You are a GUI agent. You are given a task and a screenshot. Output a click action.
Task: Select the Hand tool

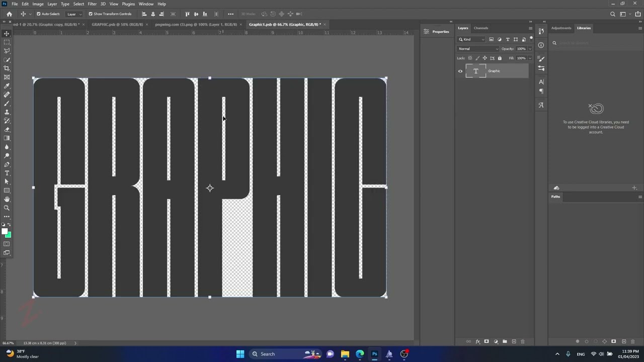7,199
